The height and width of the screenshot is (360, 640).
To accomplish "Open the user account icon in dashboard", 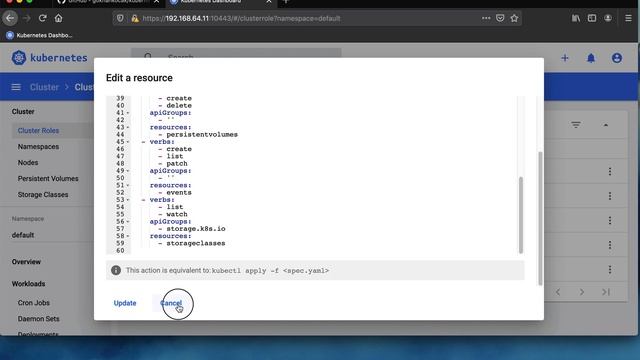I will coord(617,58).
